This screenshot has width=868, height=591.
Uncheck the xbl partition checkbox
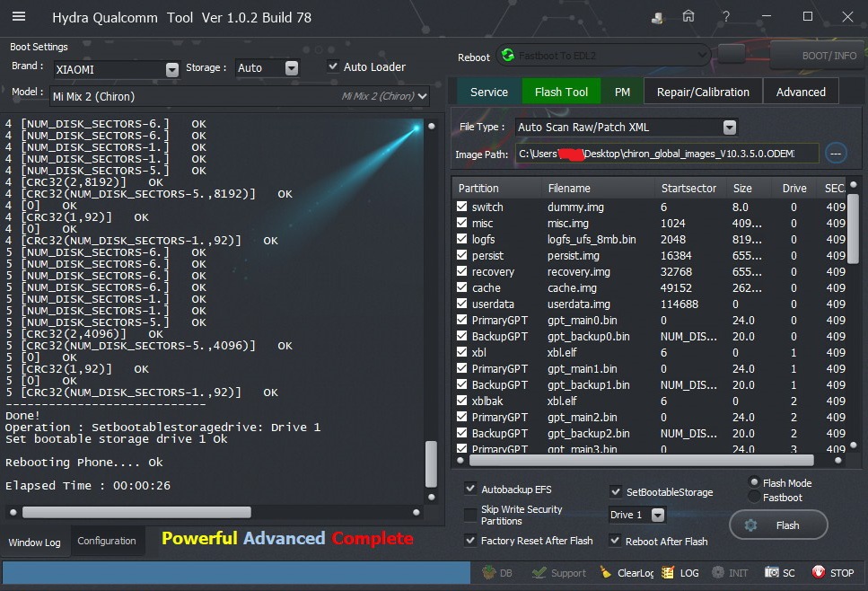(x=461, y=352)
